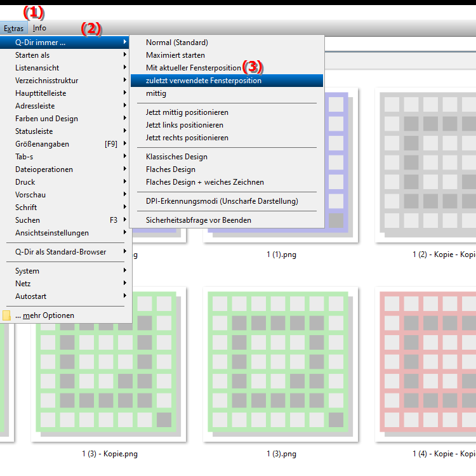Open the Info menu
476x476 pixels.
click(39, 28)
